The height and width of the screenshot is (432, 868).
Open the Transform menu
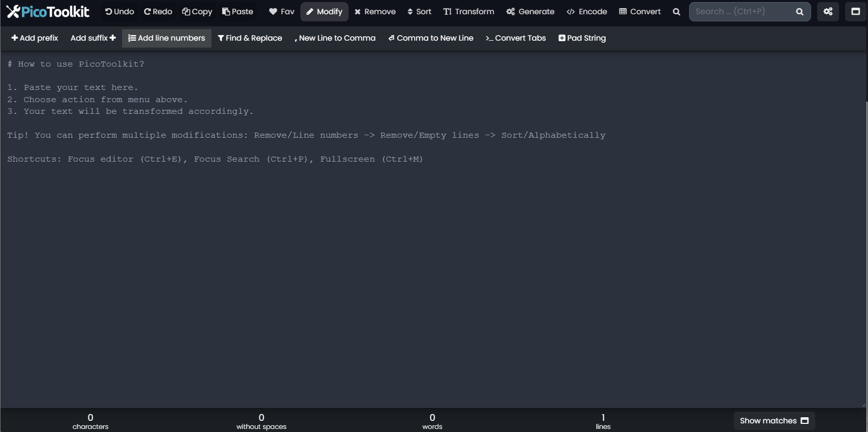click(469, 11)
